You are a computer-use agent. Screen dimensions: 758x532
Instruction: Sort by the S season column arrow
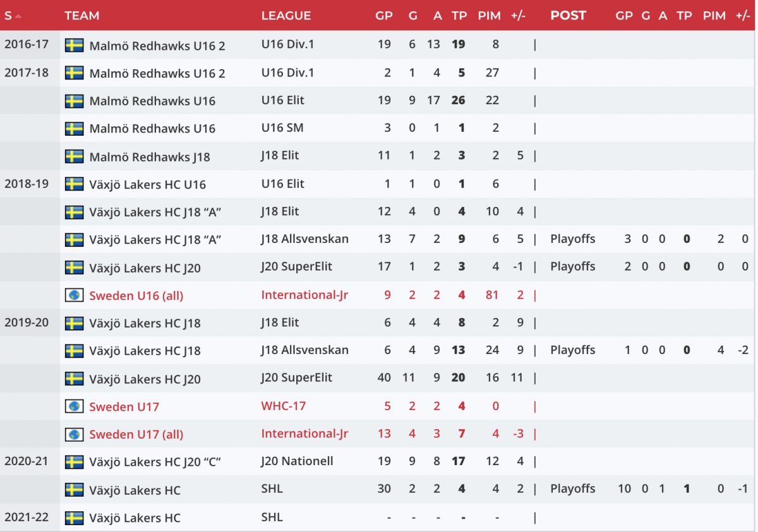tap(18, 16)
